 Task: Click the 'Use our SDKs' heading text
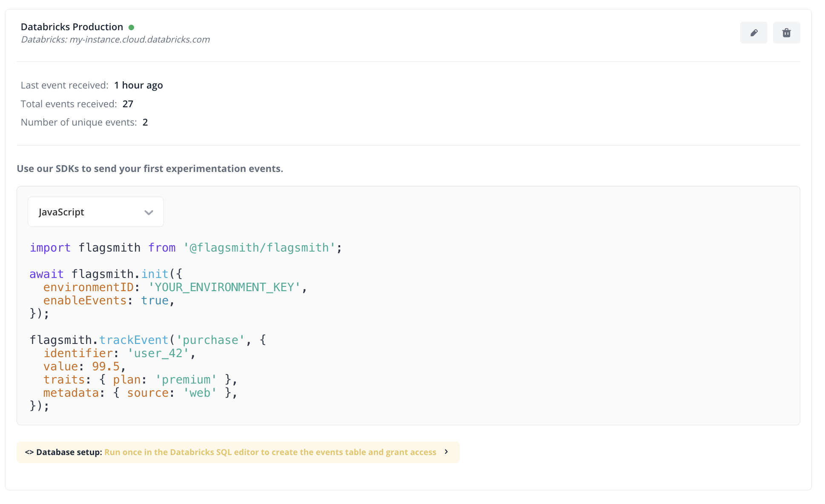coord(150,169)
